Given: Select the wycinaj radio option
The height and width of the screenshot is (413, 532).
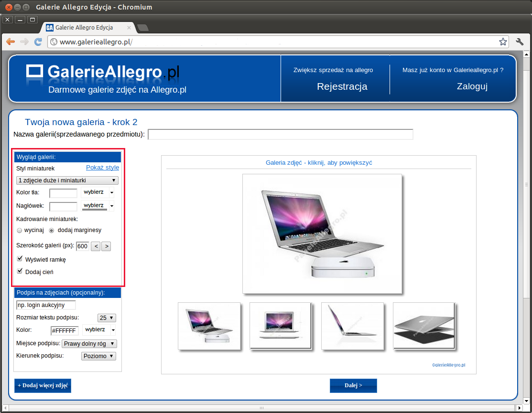Looking at the screenshot, I should coord(19,231).
